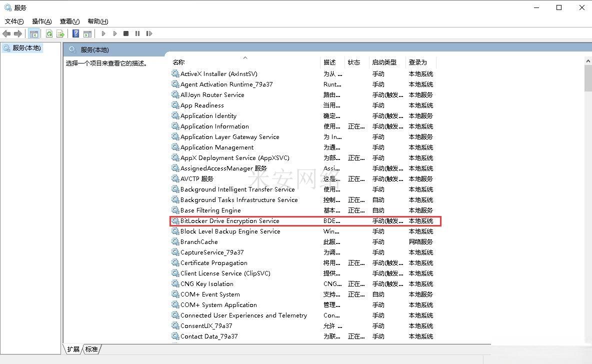Select COM+ System Application service
The height and width of the screenshot is (364, 592).
[x=218, y=304]
